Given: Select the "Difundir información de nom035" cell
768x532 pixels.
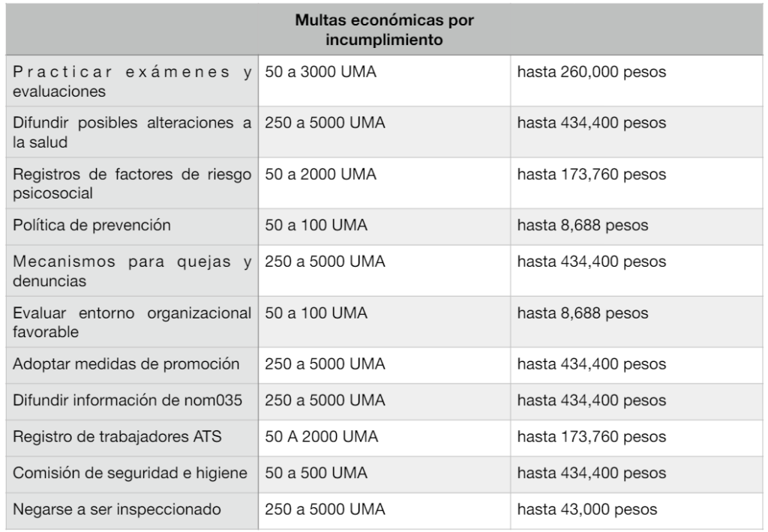Looking at the screenshot, I should pyautogui.click(x=127, y=400).
